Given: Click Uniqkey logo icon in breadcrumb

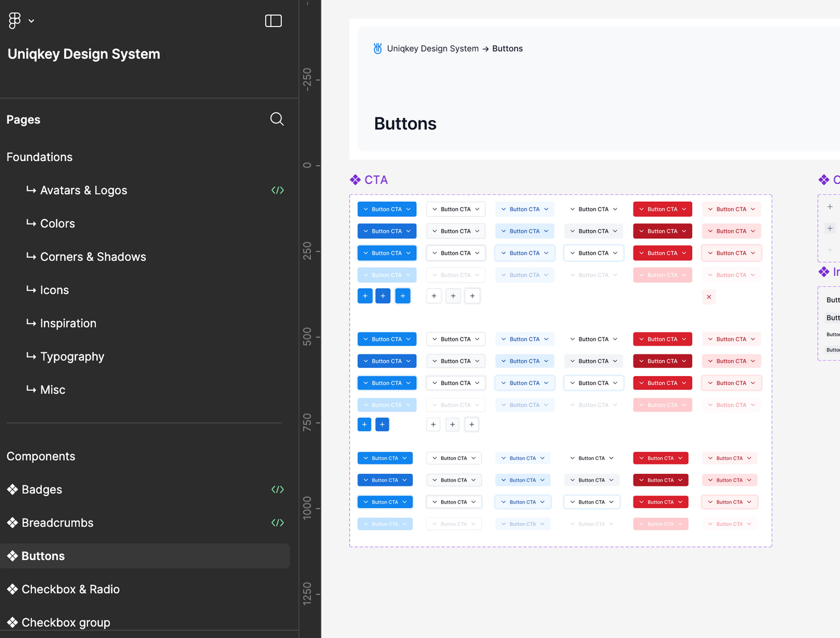Looking at the screenshot, I should [x=377, y=49].
